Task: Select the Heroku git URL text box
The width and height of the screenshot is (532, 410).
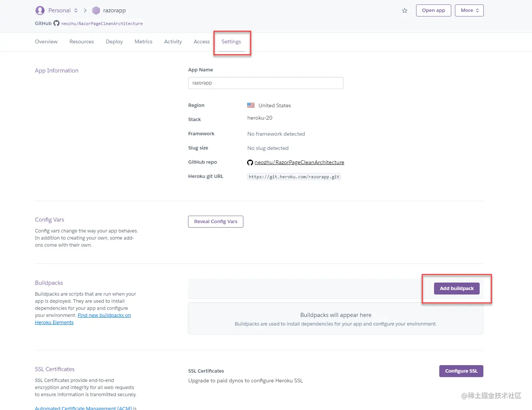Action: pyautogui.click(x=294, y=177)
